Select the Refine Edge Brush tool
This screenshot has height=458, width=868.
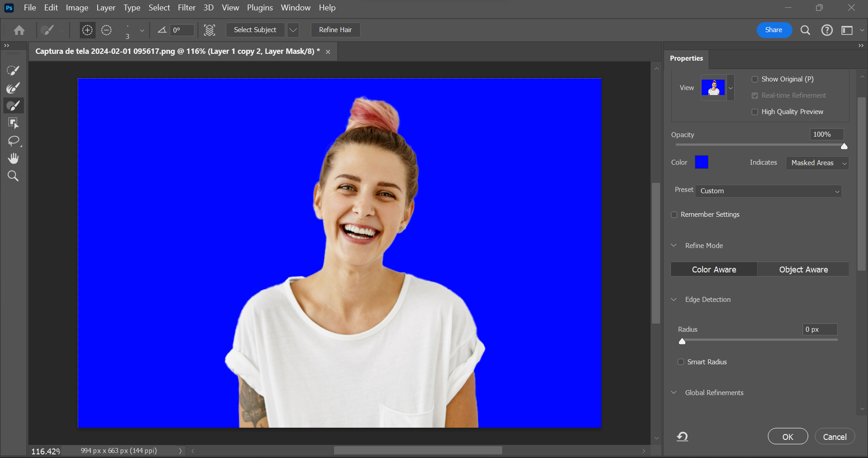(13, 88)
